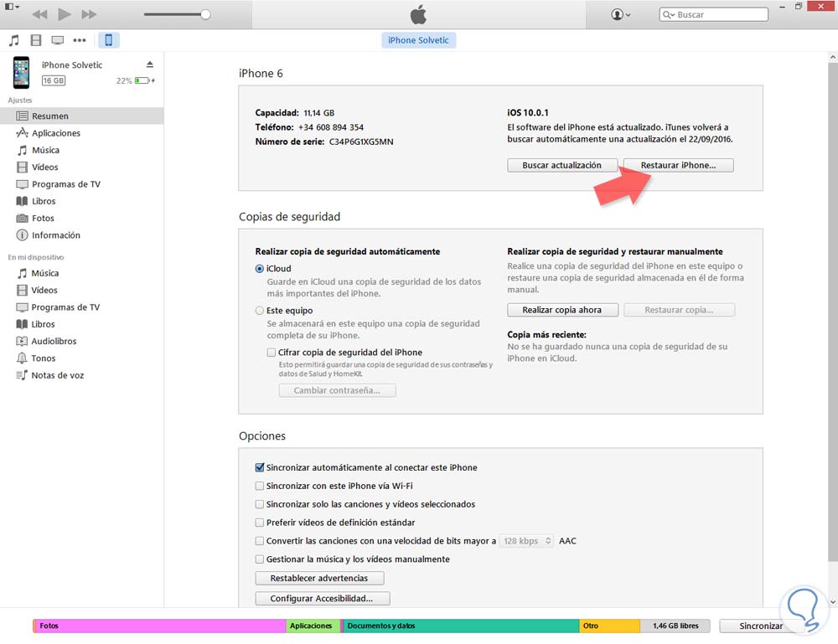Check Cifrar copia de seguridad del iPhone

tap(272, 353)
